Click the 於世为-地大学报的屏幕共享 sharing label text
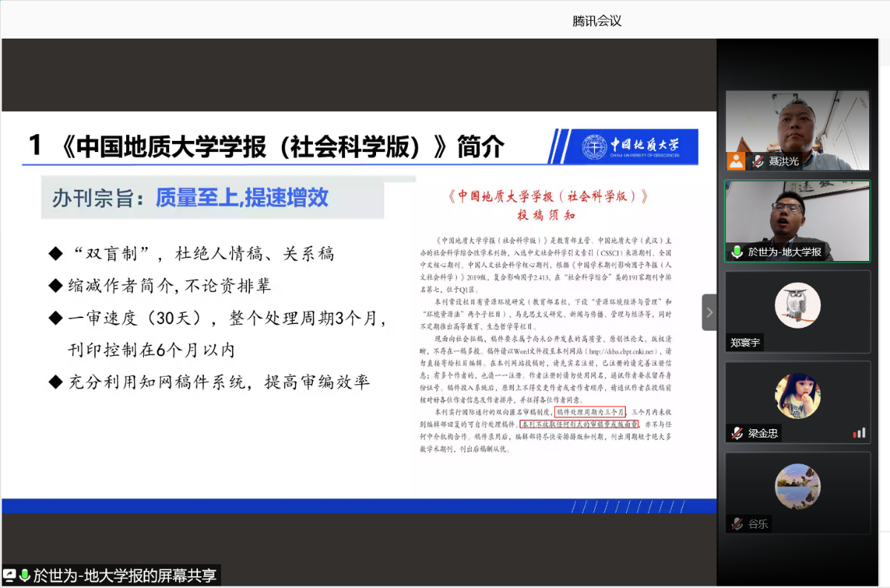This screenshot has height=588, width=890. (125, 575)
